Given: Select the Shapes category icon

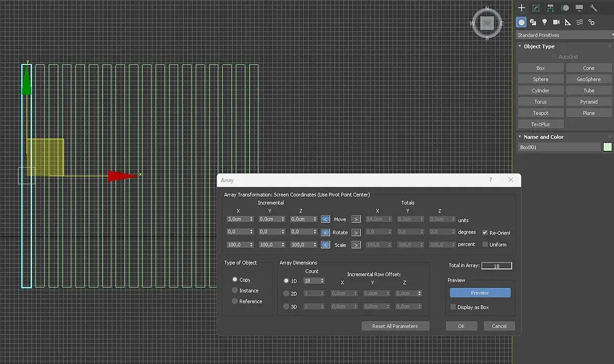Looking at the screenshot, I should [x=533, y=22].
